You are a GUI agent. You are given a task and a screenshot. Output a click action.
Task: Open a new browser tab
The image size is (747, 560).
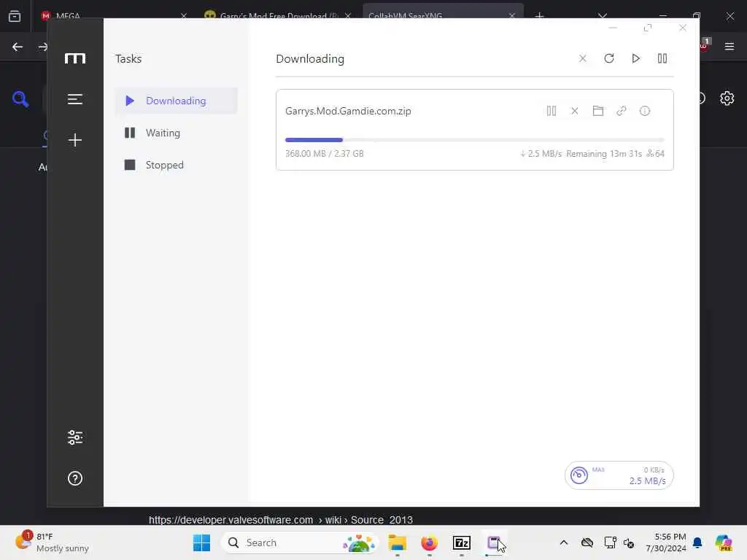tap(539, 16)
